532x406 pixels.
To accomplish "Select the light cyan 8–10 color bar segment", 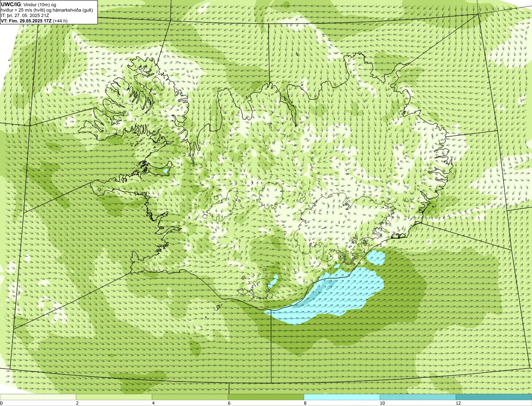I will click(x=342, y=397).
